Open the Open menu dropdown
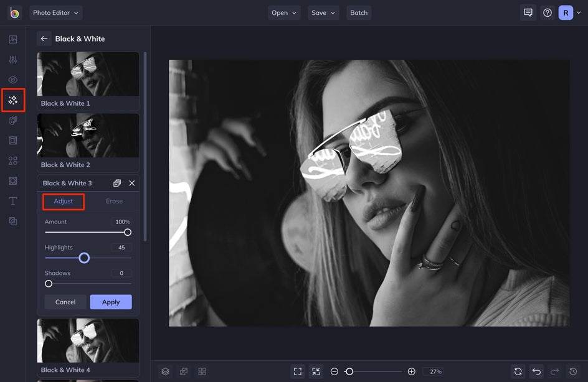The height and width of the screenshot is (382, 588). [x=284, y=12]
